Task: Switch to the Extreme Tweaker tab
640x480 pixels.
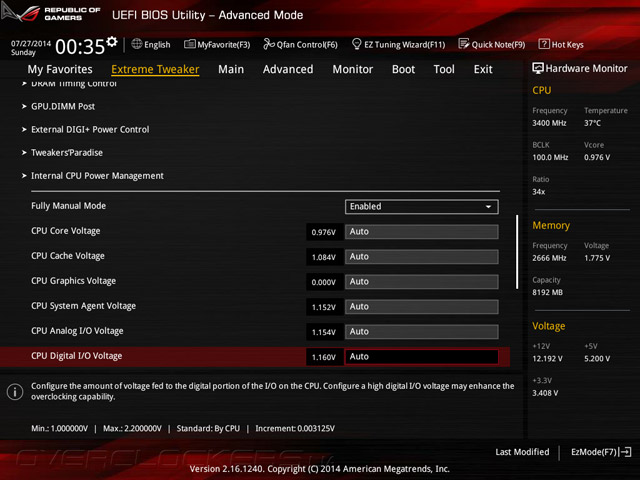Action: pos(155,69)
